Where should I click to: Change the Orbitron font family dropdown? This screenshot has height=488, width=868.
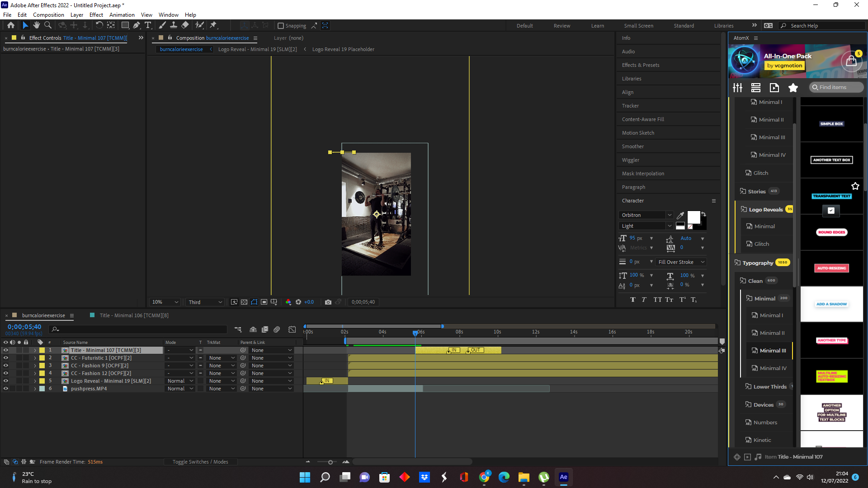tap(646, 215)
